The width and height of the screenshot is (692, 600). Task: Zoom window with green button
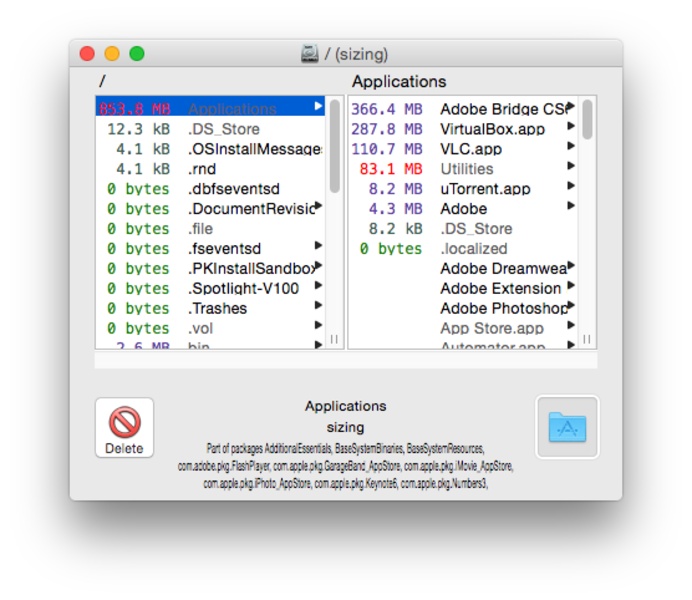pos(137,54)
